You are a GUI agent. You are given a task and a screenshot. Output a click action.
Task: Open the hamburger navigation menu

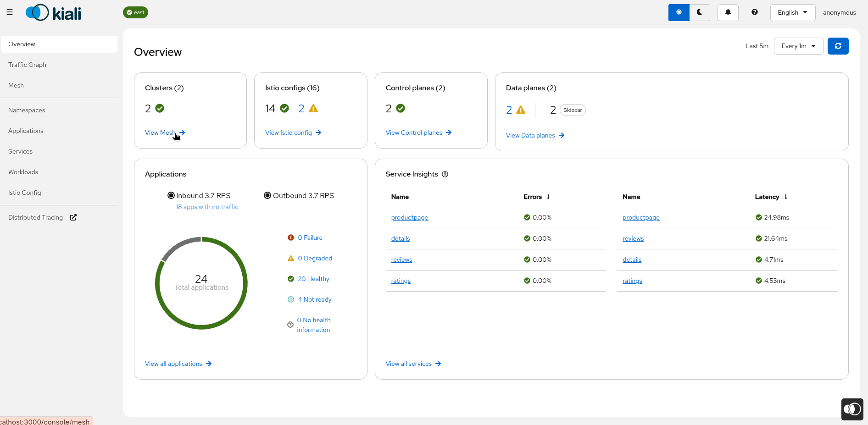tap(10, 12)
